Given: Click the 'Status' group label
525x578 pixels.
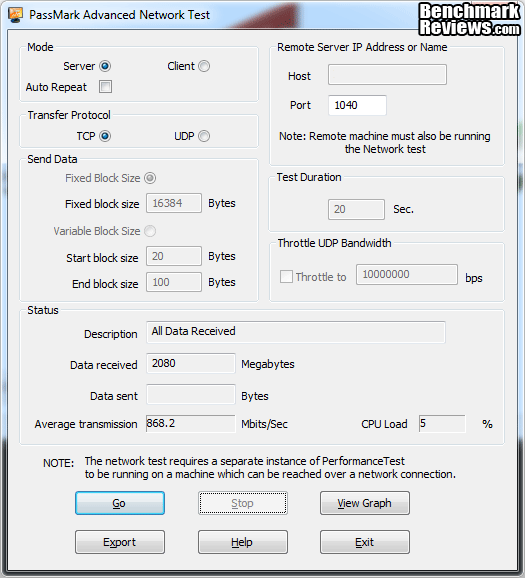Looking at the screenshot, I should [x=43, y=310].
